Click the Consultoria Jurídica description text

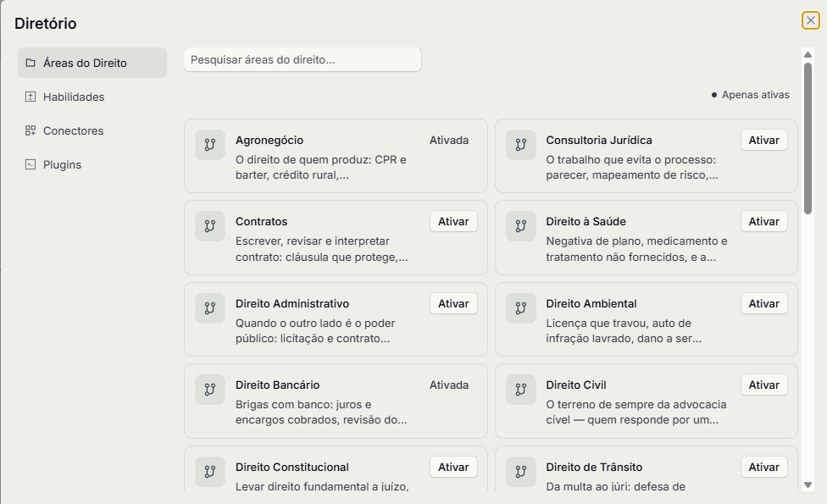[632, 167]
